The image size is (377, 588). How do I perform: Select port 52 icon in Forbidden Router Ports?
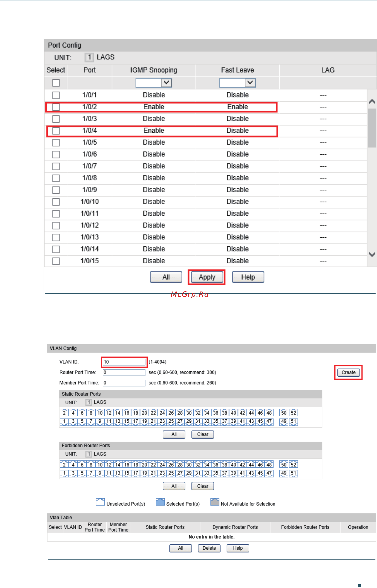293,465
